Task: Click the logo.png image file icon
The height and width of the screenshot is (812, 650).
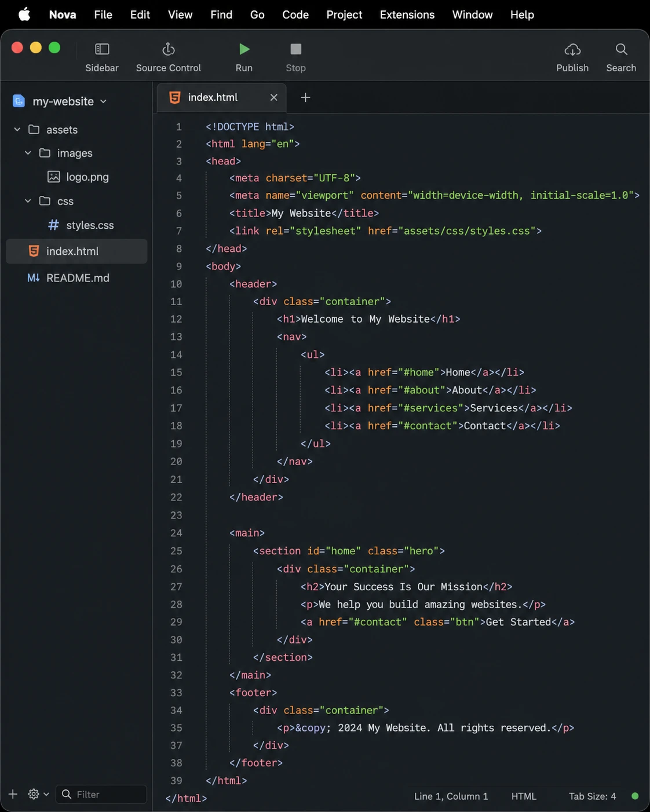Action: point(53,177)
